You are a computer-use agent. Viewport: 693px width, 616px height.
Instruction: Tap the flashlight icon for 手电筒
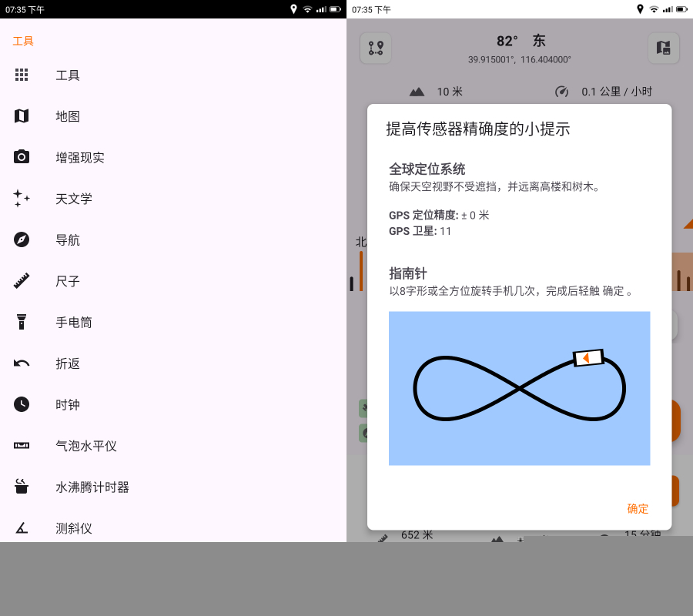click(x=22, y=322)
